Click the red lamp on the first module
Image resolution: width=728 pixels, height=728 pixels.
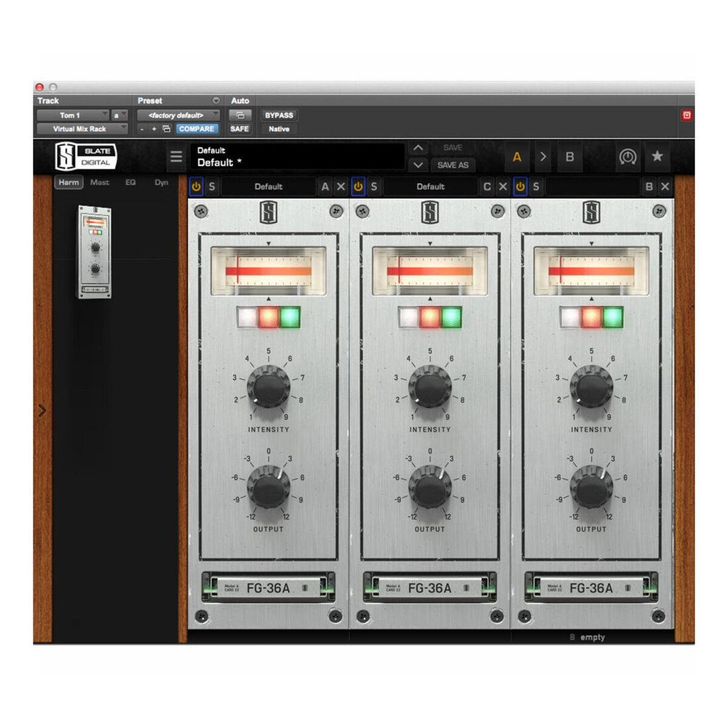(269, 317)
